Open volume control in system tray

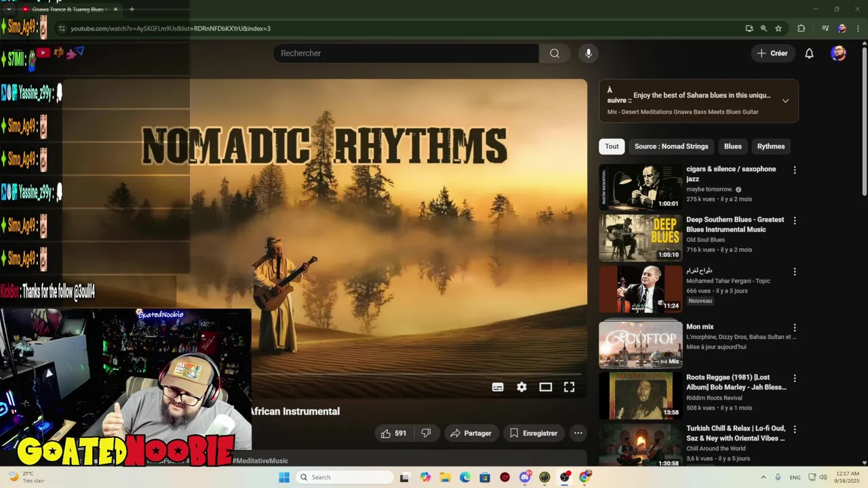pyautogui.click(x=823, y=477)
